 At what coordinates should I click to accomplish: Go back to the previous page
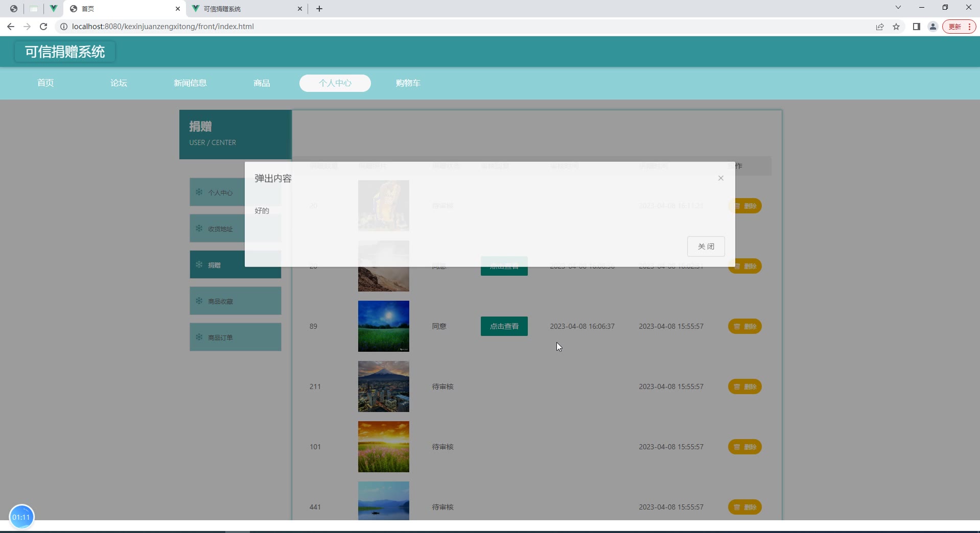coord(11,27)
